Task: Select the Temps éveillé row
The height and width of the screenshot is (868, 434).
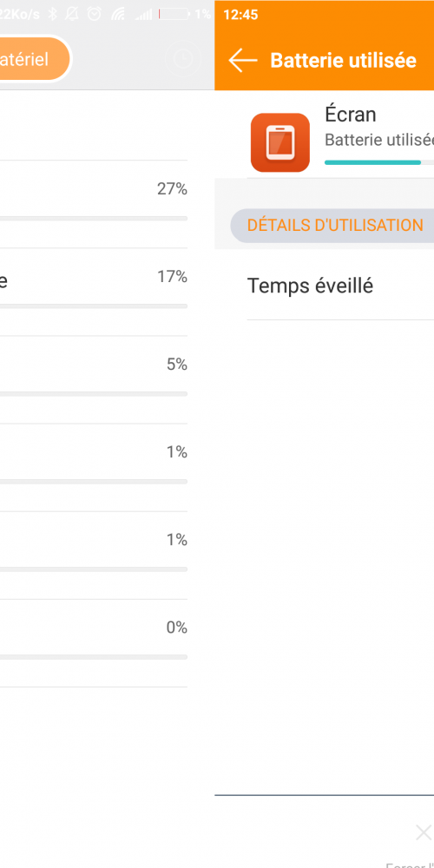Action: point(340,286)
